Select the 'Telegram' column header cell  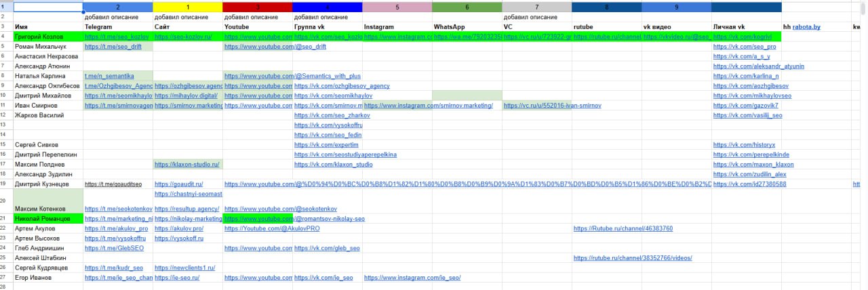(x=118, y=26)
